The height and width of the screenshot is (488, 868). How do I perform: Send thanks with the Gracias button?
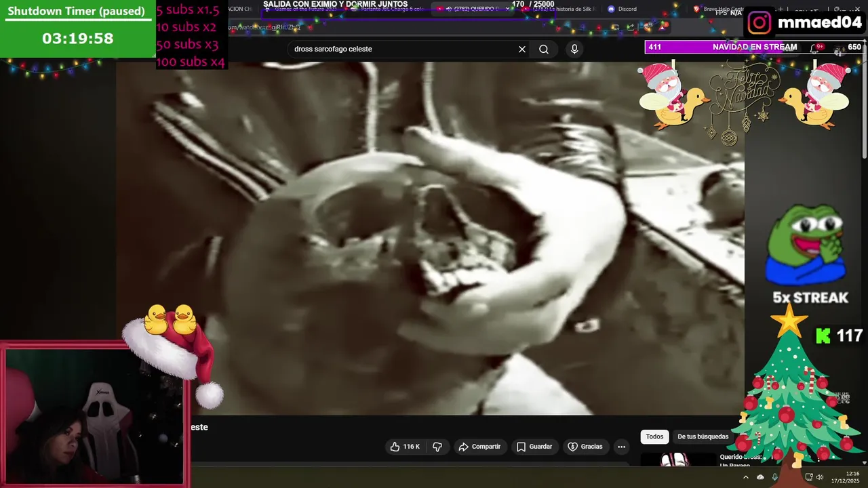pos(585,447)
